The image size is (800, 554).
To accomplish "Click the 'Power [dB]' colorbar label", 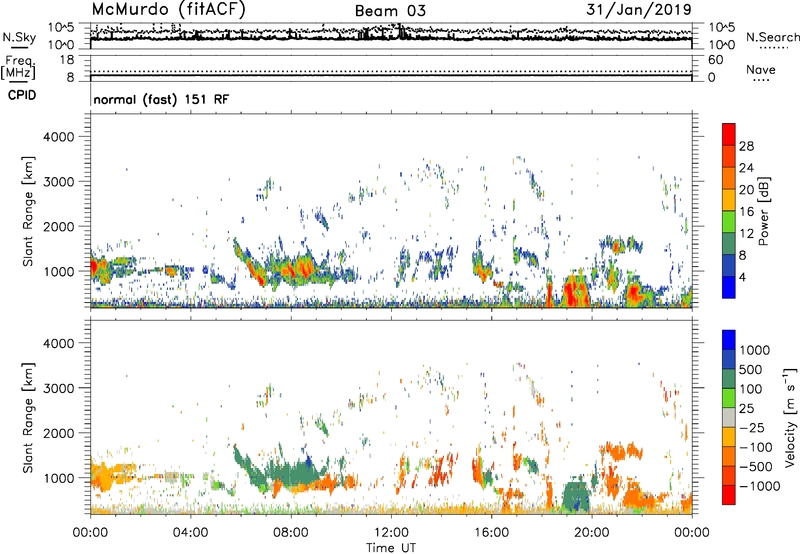I will (763, 211).
